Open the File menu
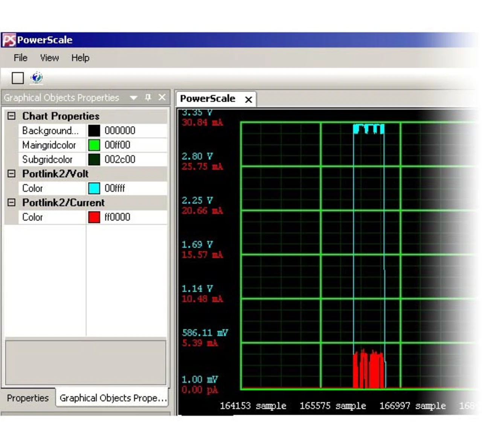This screenshot has height=448, width=482. [20, 58]
